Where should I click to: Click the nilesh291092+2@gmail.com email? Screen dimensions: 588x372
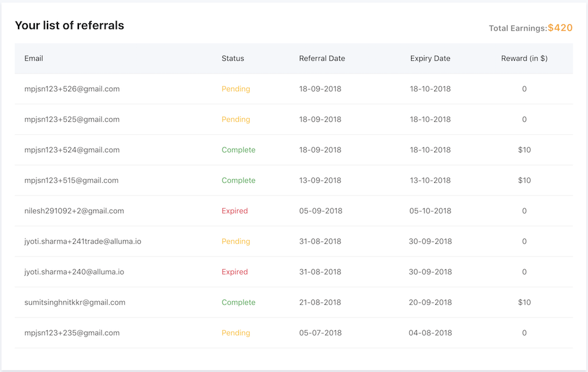74,211
